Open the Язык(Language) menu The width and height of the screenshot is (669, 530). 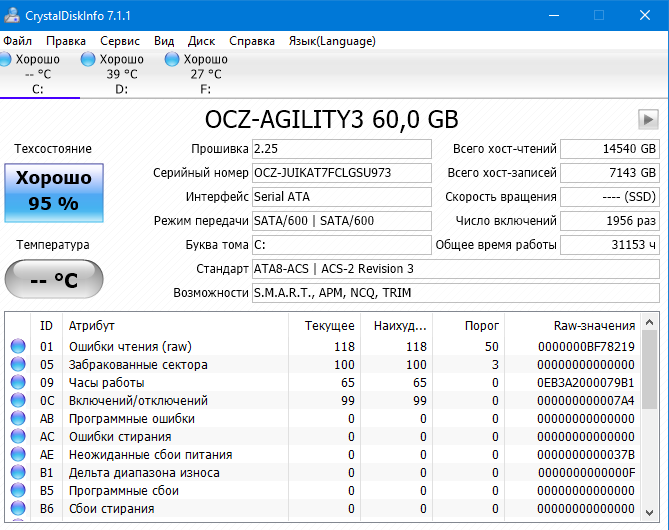coord(332,41)
